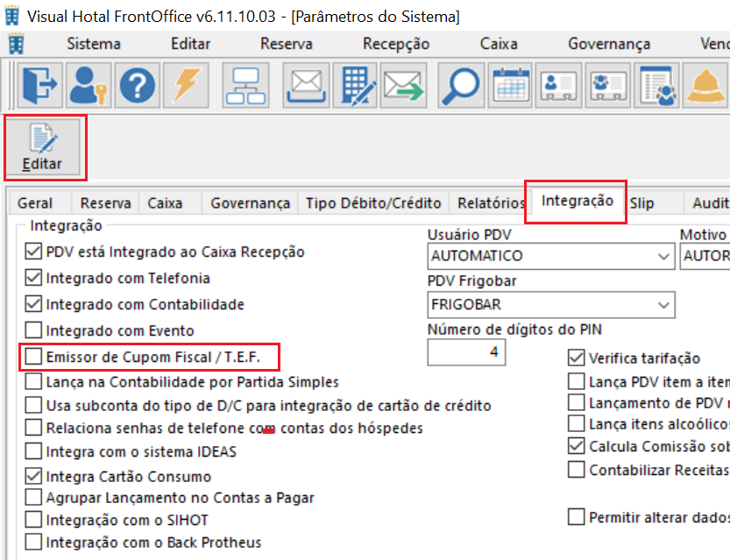Toggle PDV está Integrado ao Caixa Recepção
730x560 pixels.
(x=33, y=252)
